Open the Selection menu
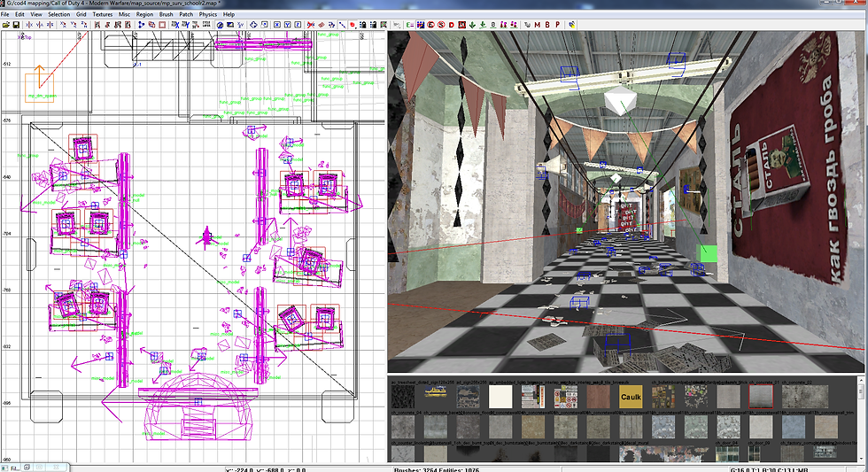This screenshot has height=472, width=868. [58, 14]
